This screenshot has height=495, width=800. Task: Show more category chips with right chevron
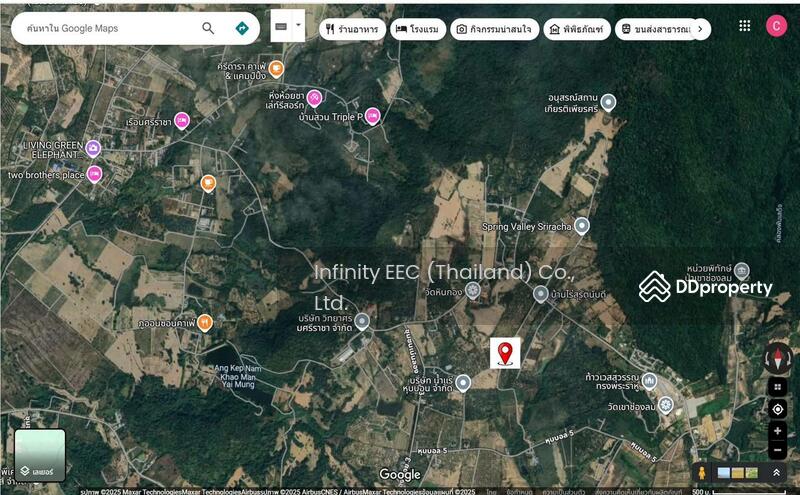click(x=701, y=29)
